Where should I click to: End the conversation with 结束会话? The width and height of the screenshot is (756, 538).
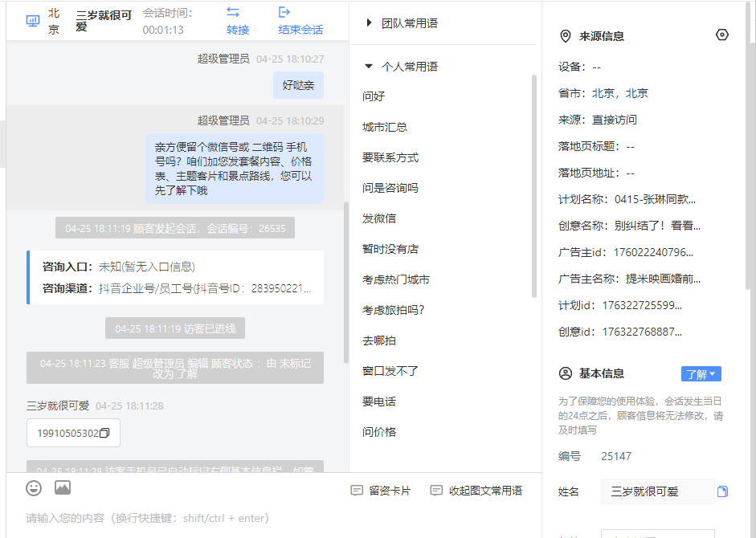pos(300,21)
